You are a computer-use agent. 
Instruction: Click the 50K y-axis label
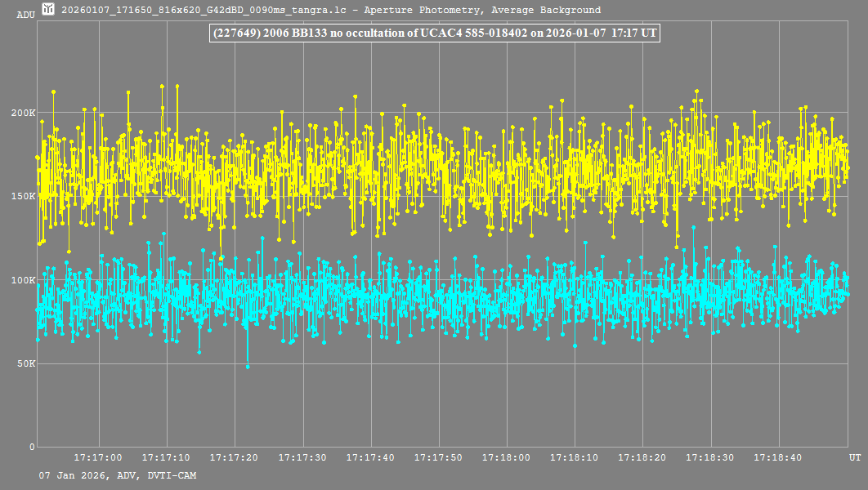pos(25,363)
